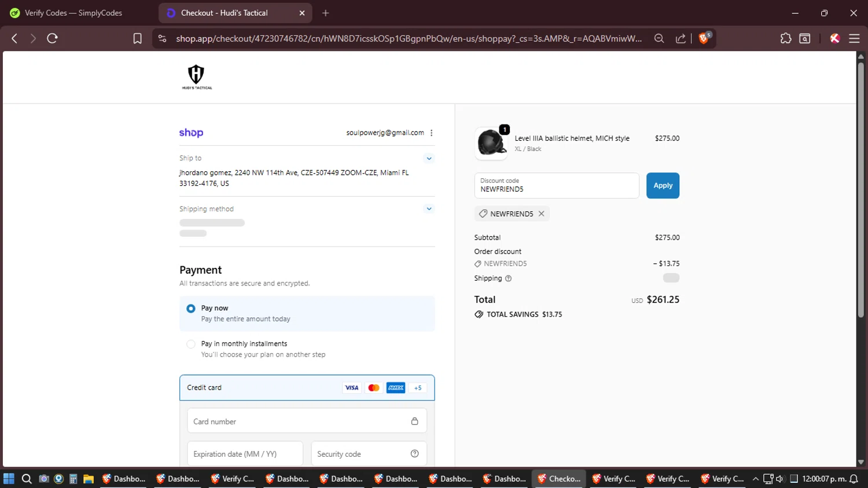The height and width of the screenshot is (488, 868).
Task: Open the Brave wallet icon in the toolbar
Action: (805, 38)
